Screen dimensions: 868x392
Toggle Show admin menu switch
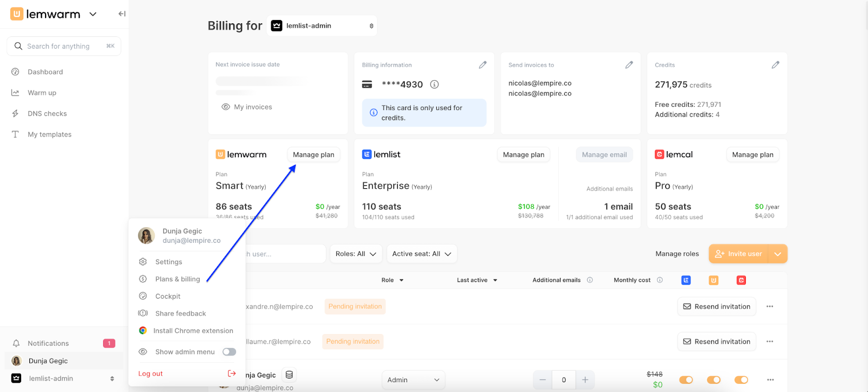[x=229, y=352]
